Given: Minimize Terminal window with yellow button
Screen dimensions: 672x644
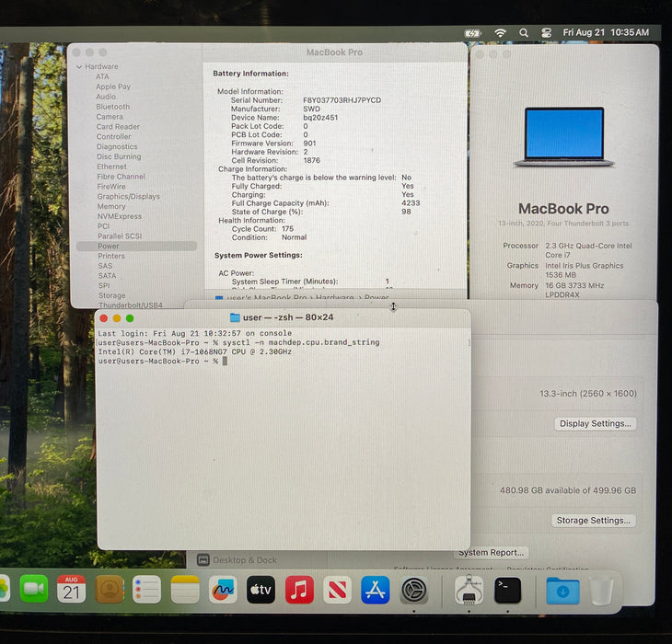Looking at the screenshot, I should pyautogui.click(x=117, y=318).
